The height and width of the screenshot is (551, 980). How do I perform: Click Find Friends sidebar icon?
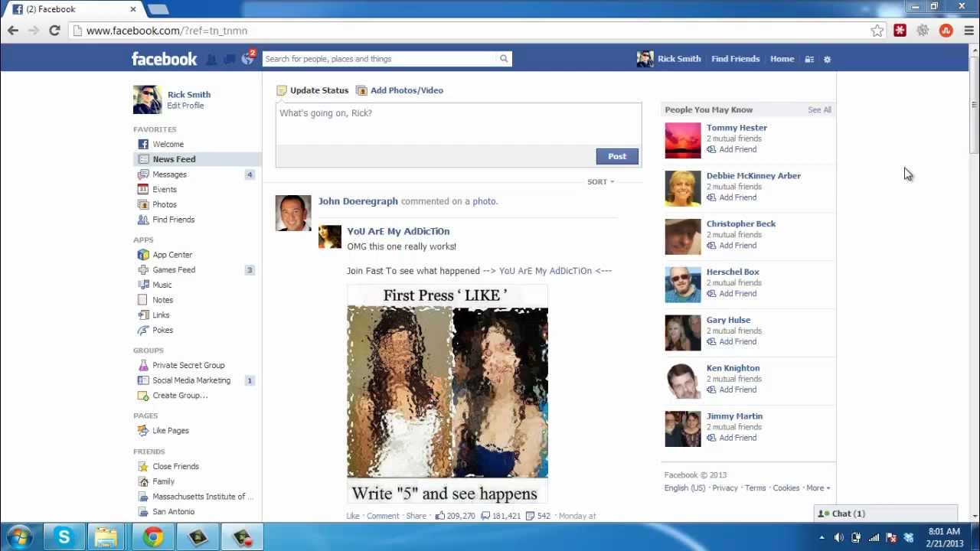pyautogui.click(x=142, y=220)
